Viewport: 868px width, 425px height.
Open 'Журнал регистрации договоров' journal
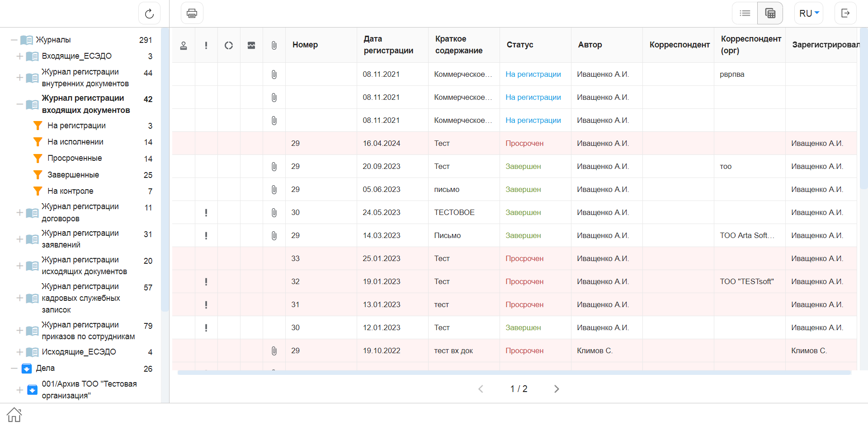[80, 213]
